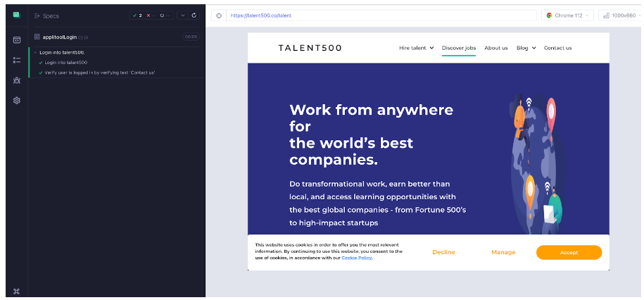Open the Chrome 112 browser dropdown
The width and height of the screenshot is (644, 300).
click(x=567, y=15)
